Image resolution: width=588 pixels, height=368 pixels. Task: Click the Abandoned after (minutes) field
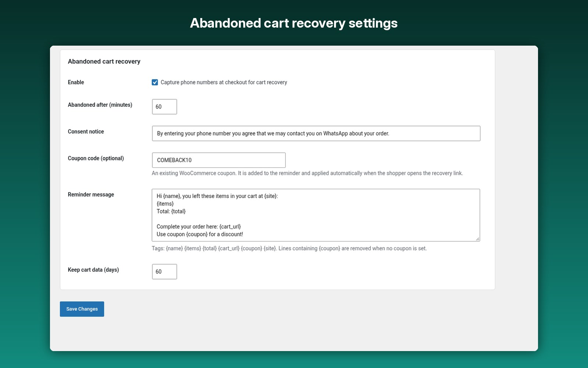(x=164, y=107)
